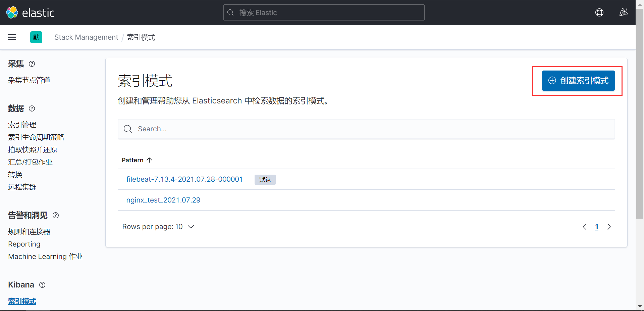Click help icon next to 数据

point(32,108)
